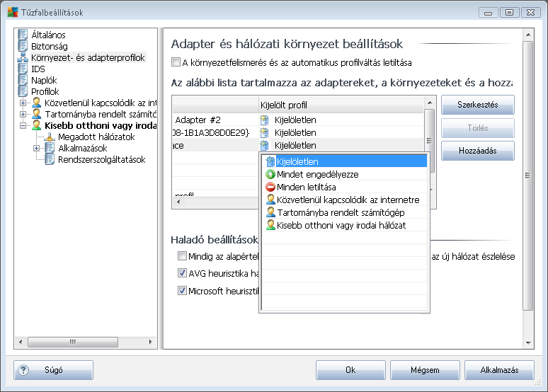Expand the Alkalmazások tree node
This screenshot has width=548, height=392.
point(36,148)
